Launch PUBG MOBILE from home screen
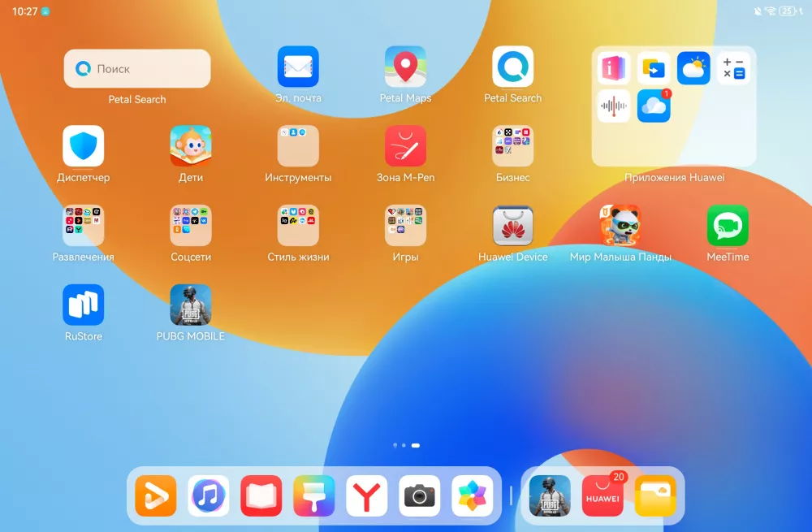Viewport: 812px width, 532px height. pyautogui.click(x=191, y=305)
